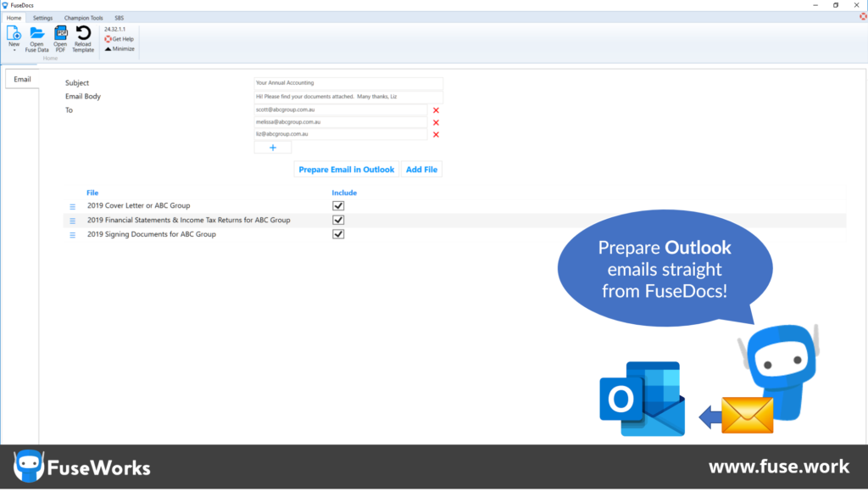Click the scott@abcgroup.com.au recipient field
The image size is (868, 492).
pos(341,109)
